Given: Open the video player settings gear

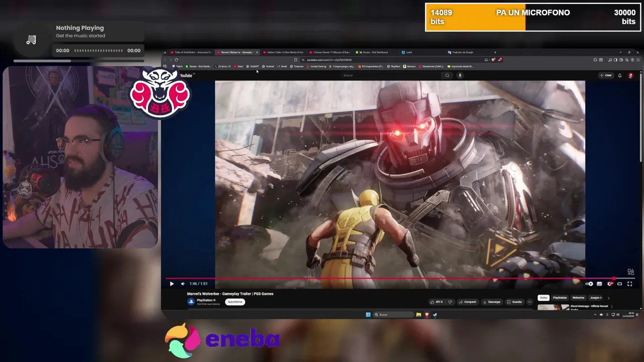Looking at the screenshot, I should click(610, 284).
